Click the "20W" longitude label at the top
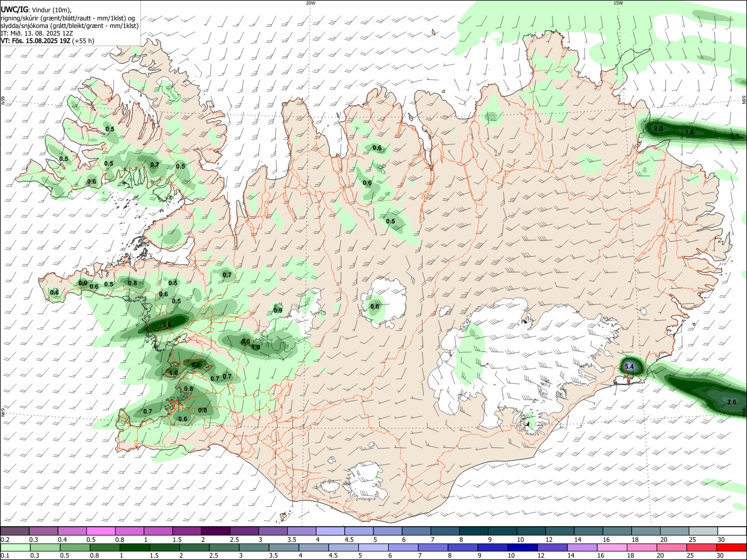Viewport: 747px width, 560px height. tap(310, 3)
